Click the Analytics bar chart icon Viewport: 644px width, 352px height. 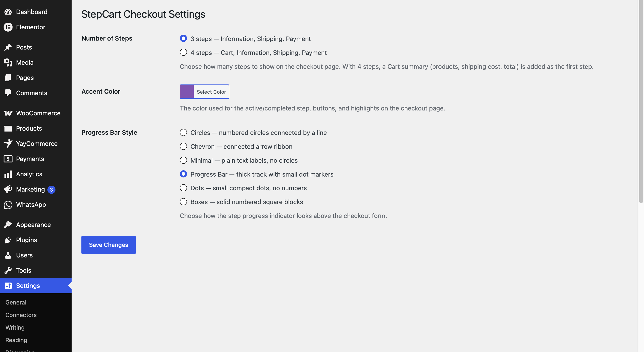[8, 174]
